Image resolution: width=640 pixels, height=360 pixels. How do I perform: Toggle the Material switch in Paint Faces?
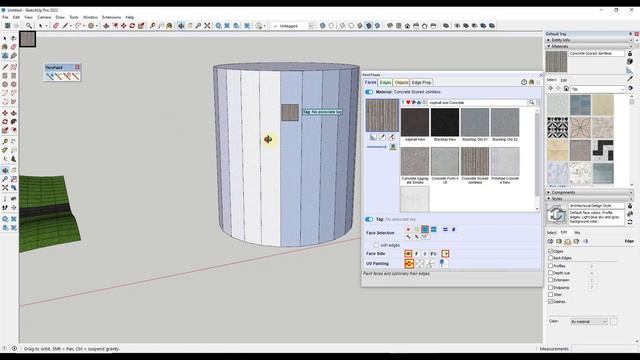click(x=369, y=92)
